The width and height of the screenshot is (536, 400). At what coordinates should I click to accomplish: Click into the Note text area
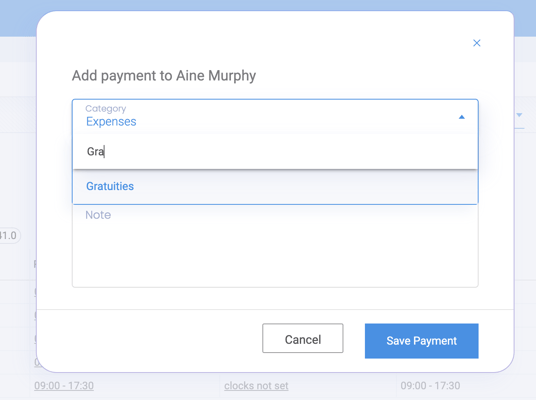(x=275, y=246)
